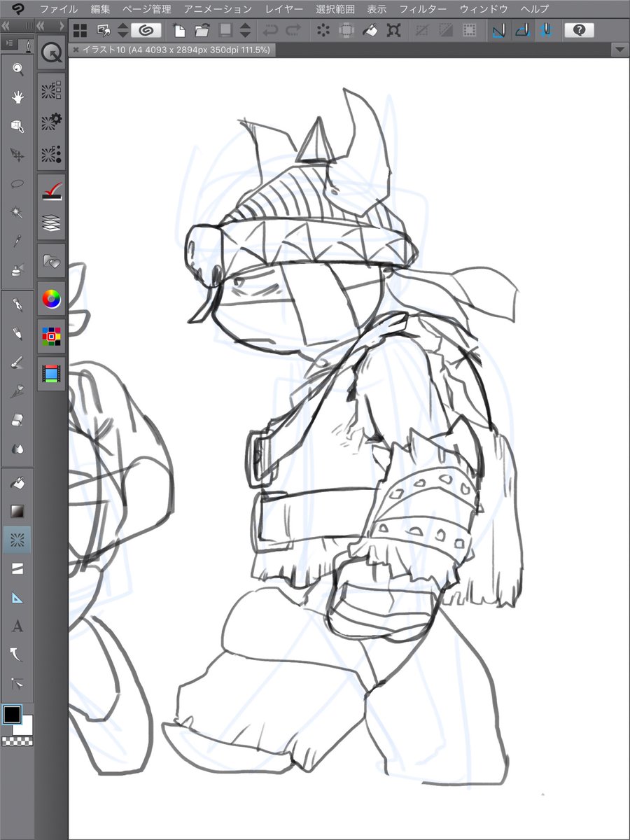Select the Zoom magnifier tool
Image resolution: width=630 pixels, height=840 pixels.
[17, 69]
